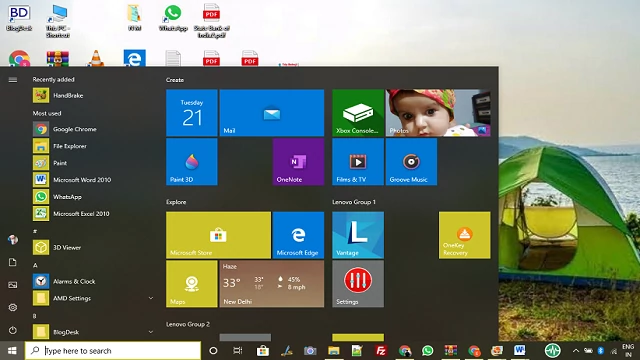Open the Paint 3D tile

click(191, 162)
